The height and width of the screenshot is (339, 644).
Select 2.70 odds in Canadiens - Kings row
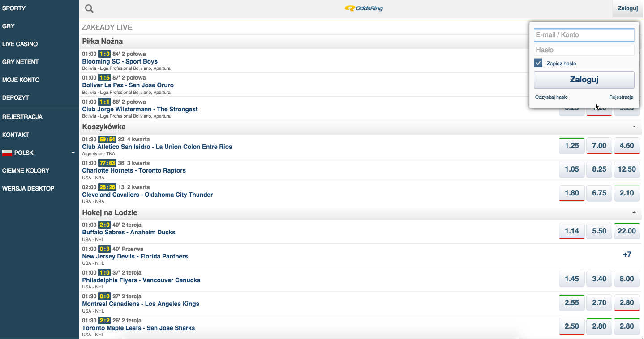click(x=599, y=302)
